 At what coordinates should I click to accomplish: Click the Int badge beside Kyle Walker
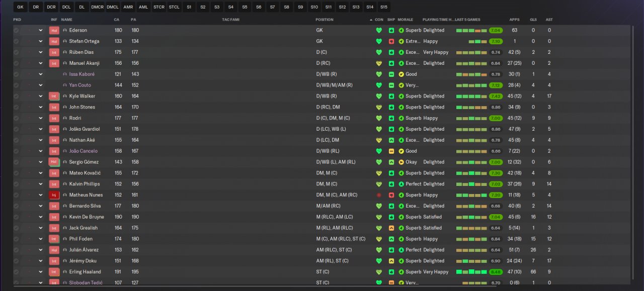point(54,96)
